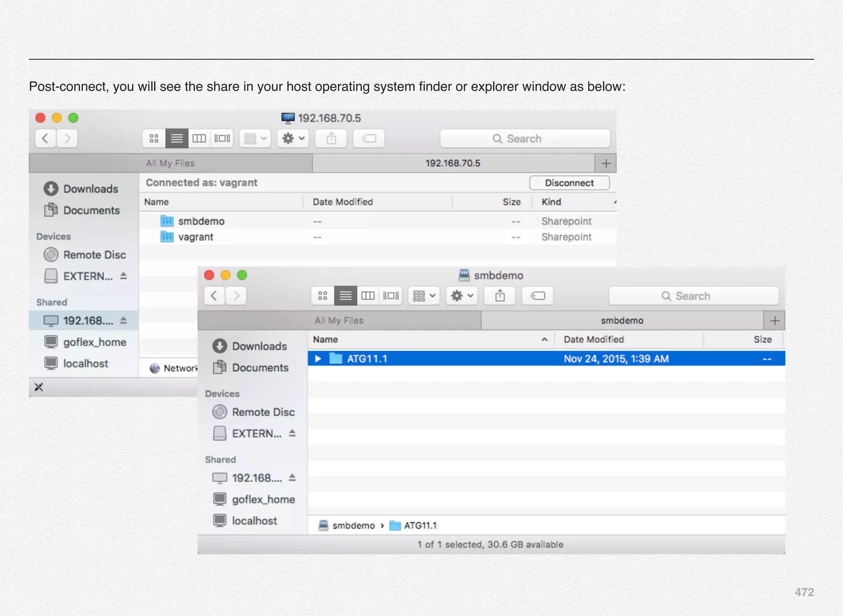
Task: Sort by Name in smbdemo window
Action: point(431,340)
